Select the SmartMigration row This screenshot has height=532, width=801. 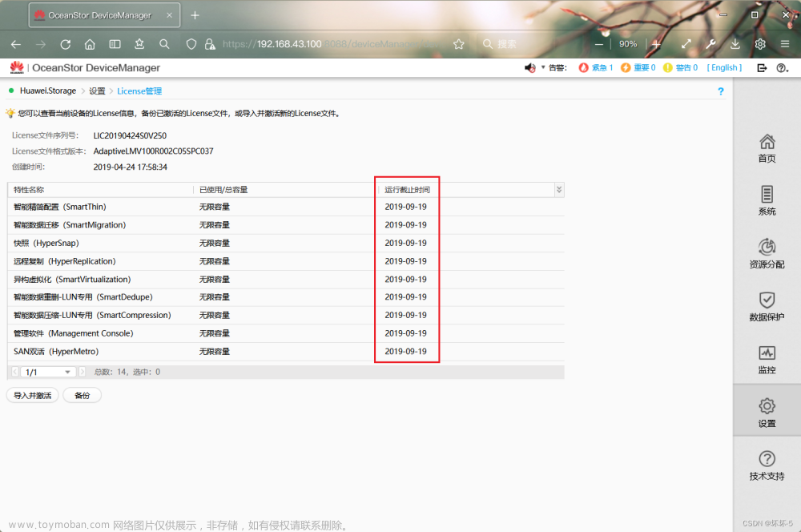pos(286,225)
